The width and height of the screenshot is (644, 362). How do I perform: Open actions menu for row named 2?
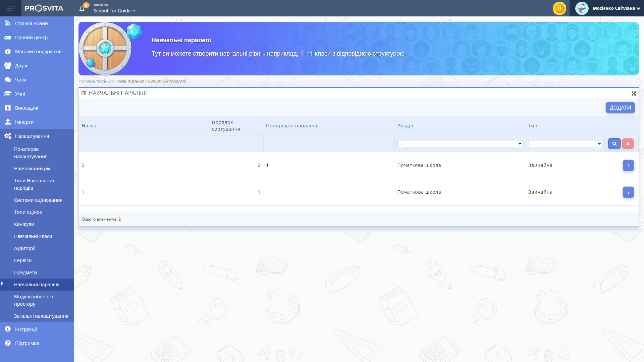[x=628, y=166]
